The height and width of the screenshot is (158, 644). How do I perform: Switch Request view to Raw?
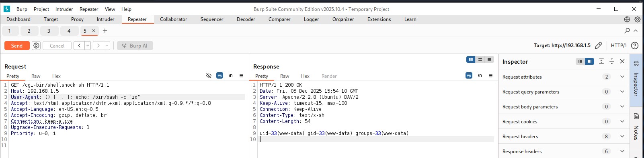(36, 76)
